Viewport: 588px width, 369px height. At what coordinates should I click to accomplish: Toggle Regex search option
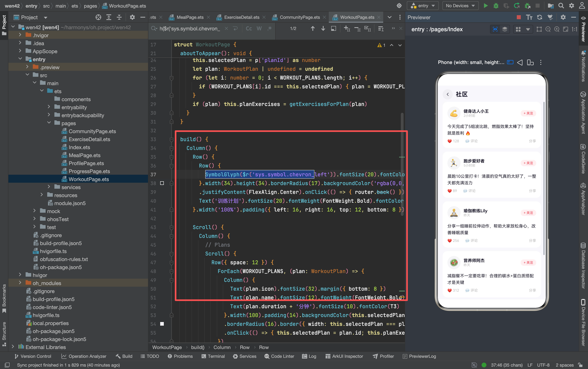point(270,29)
